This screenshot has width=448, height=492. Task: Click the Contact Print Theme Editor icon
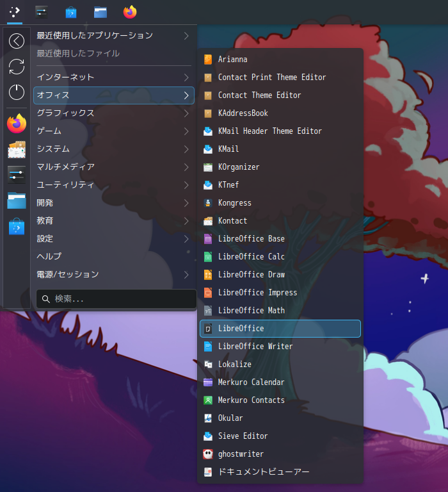(x=208, y=77)
